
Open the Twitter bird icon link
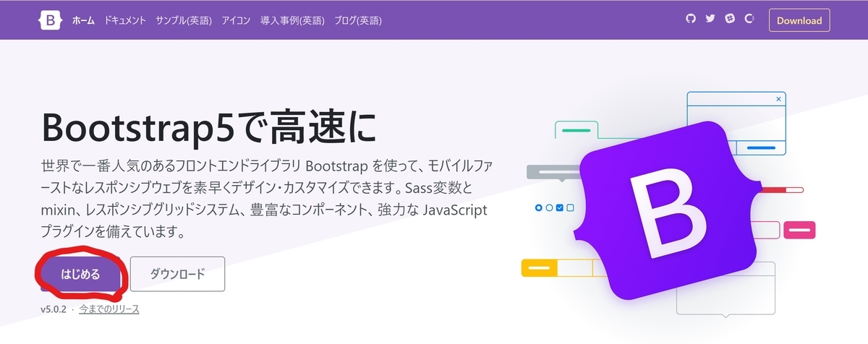(x=710, y=20)
